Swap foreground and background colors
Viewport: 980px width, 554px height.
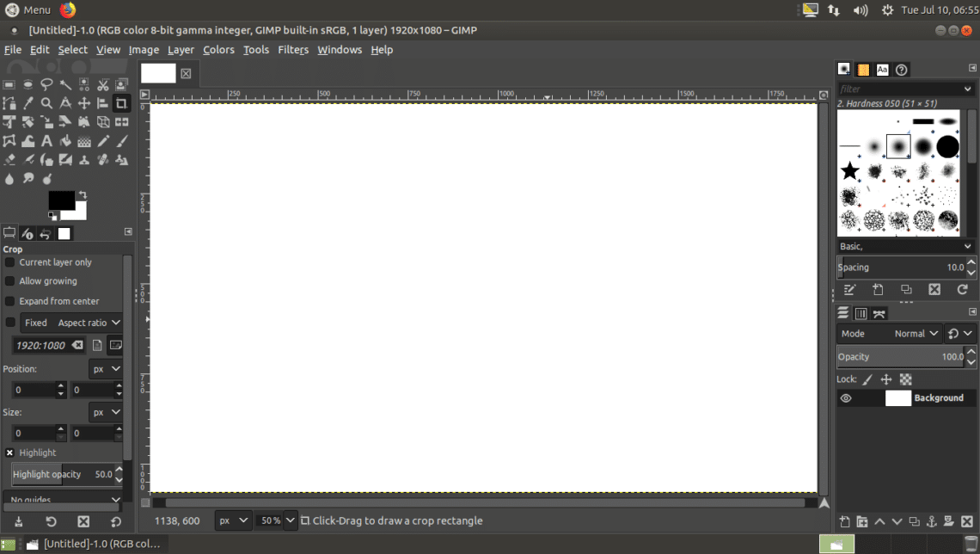coord(83,195)
